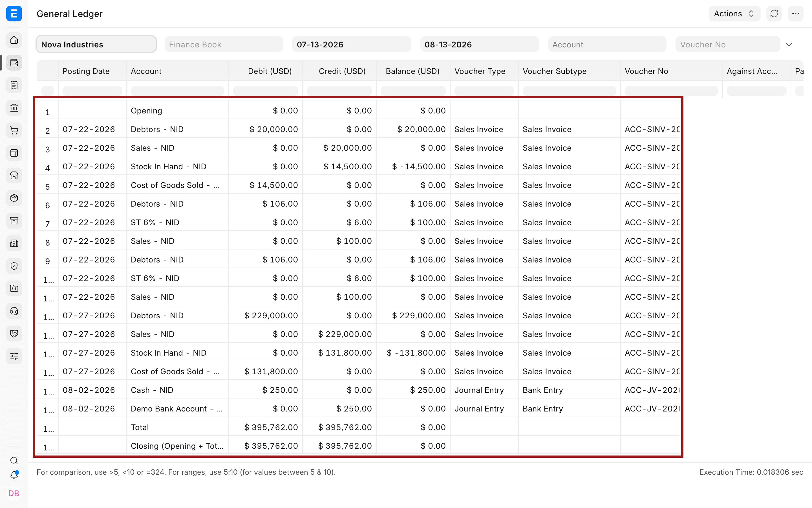Open the three-dot more options menu
812x508 pixels.
[796, 14]
